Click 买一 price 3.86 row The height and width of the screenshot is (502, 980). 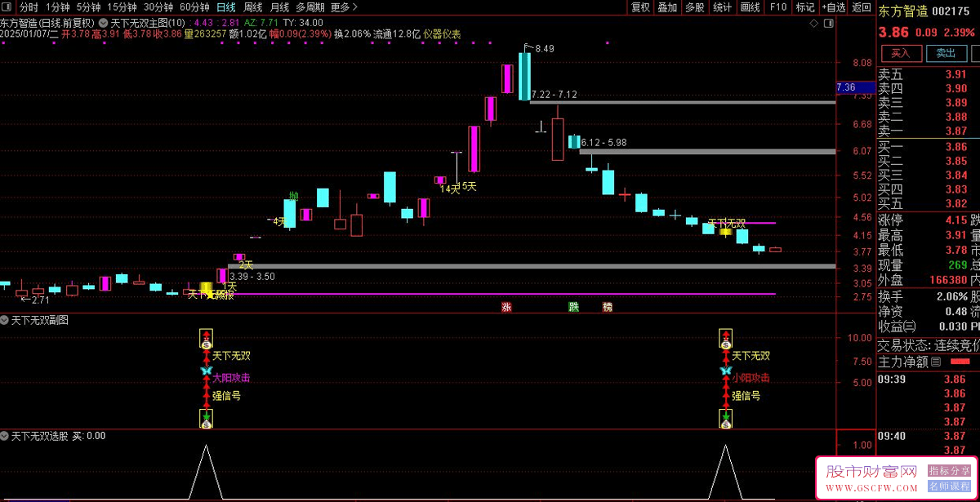click(x=929, y=148)
